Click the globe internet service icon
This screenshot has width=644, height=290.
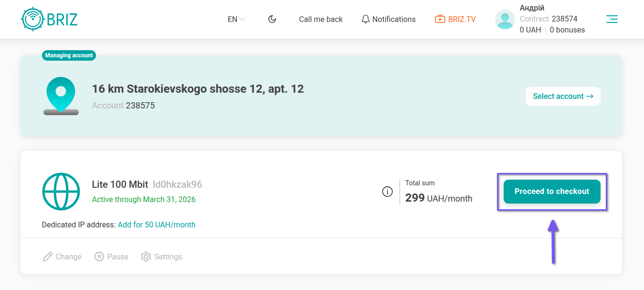coord(61,192)
